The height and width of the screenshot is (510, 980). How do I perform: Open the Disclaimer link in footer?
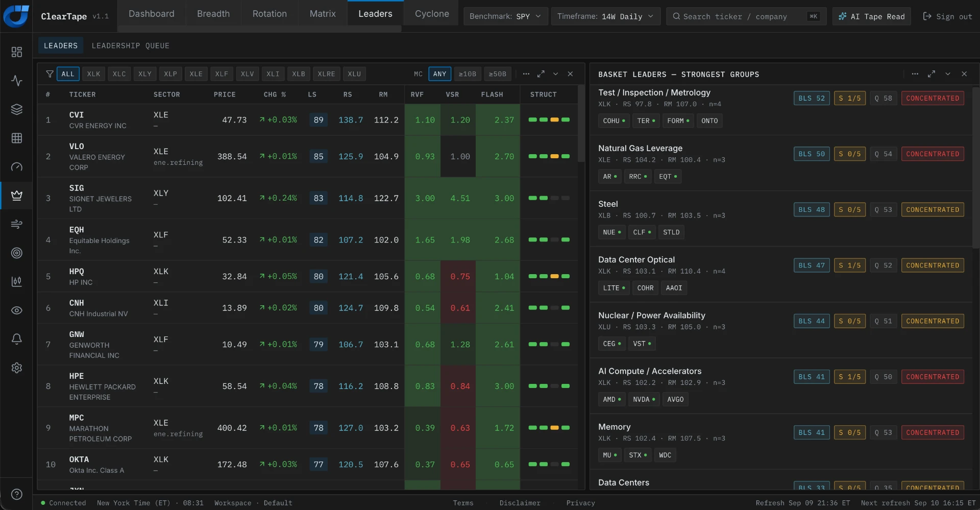[520, 503]
